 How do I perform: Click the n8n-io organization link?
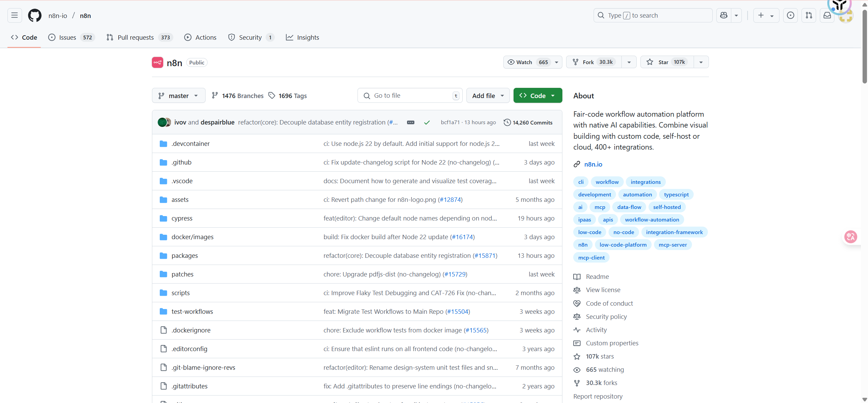(58, 16)
